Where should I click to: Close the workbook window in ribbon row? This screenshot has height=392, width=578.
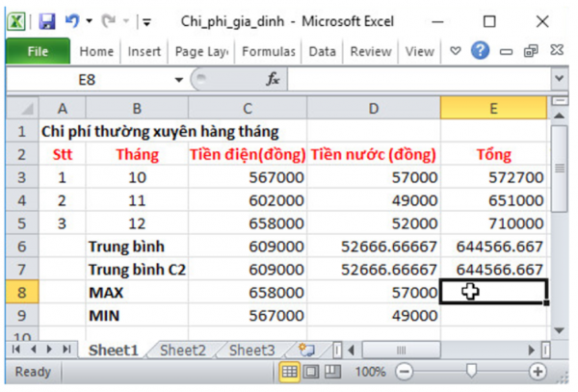pyautogui.click(x=557, y=50)
